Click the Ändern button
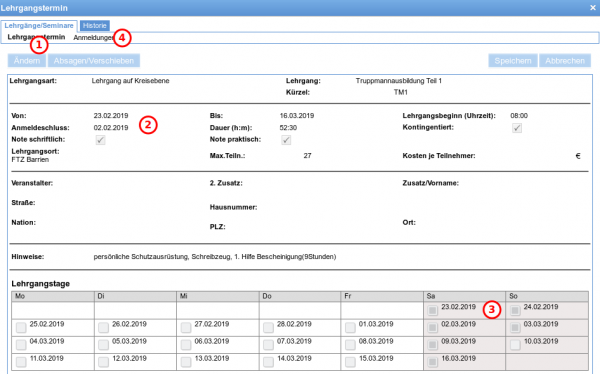 [x=27, y=60]
